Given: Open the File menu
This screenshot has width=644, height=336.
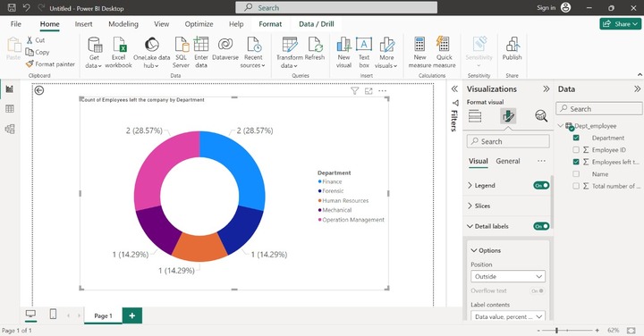Looking at the screenshot, I should pyautogui.click(x=15, y=24).
